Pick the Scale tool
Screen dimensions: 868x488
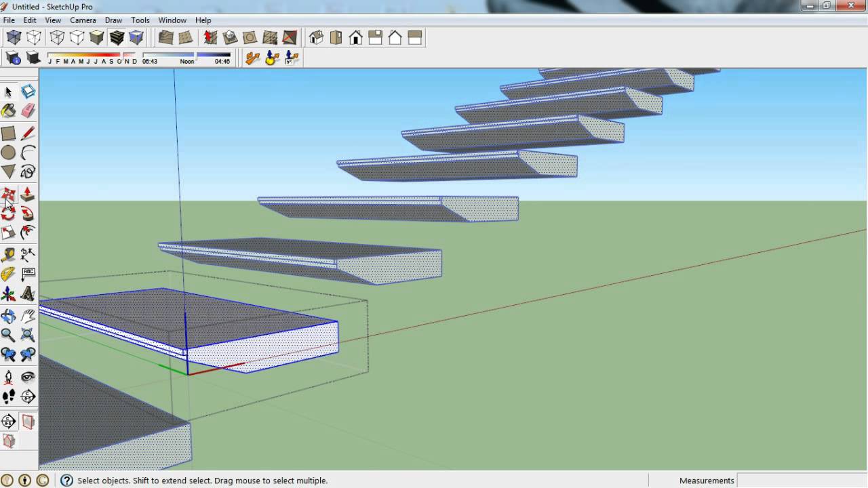(x=8, y=232)
